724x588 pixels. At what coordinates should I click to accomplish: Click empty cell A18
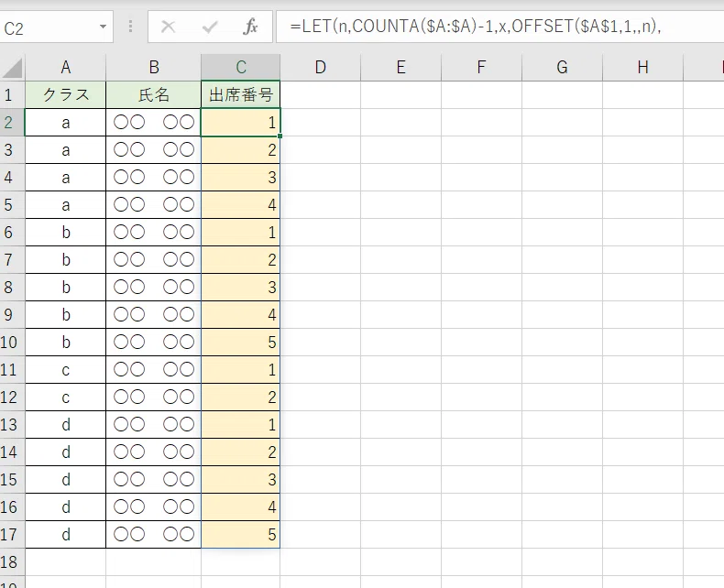click(66, 562)
